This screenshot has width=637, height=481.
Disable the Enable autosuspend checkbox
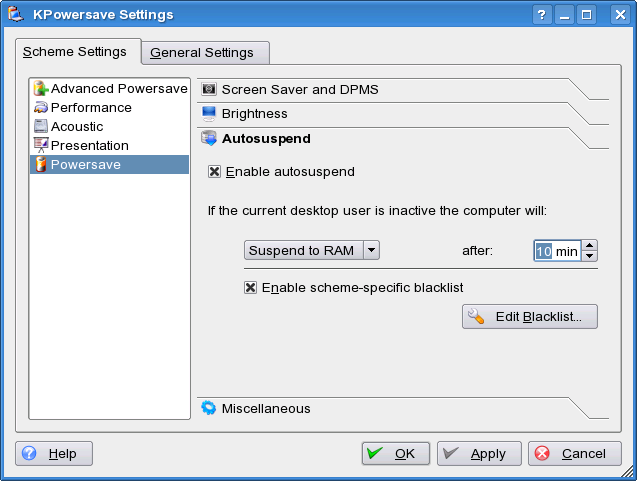[214, 171]
